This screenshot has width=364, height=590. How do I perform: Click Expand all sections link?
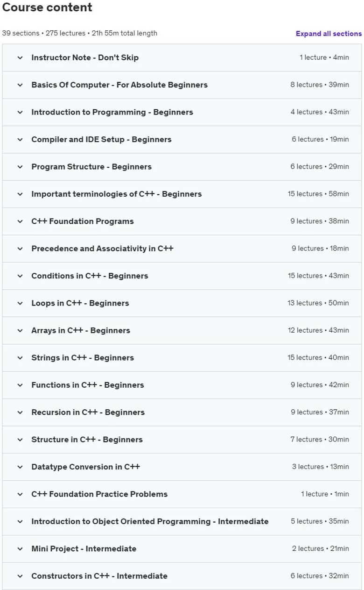point(329,34)
